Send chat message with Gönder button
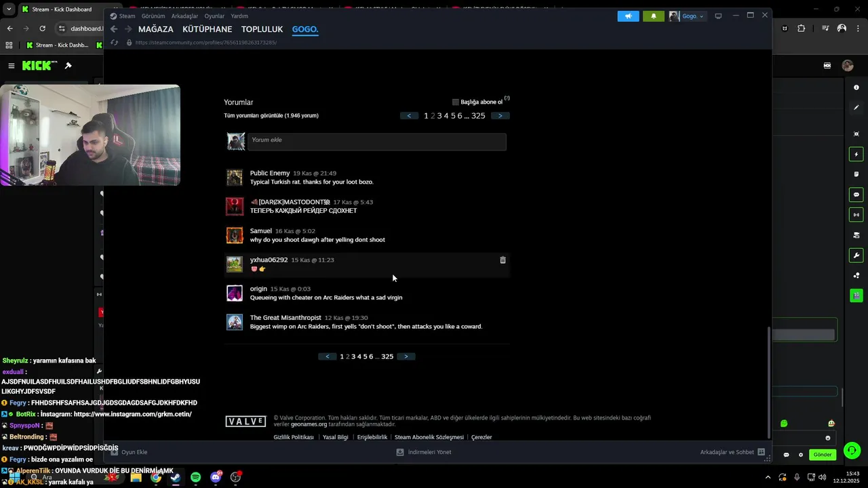The height and width of the screenshot is (488, 868). click(823, 455)
